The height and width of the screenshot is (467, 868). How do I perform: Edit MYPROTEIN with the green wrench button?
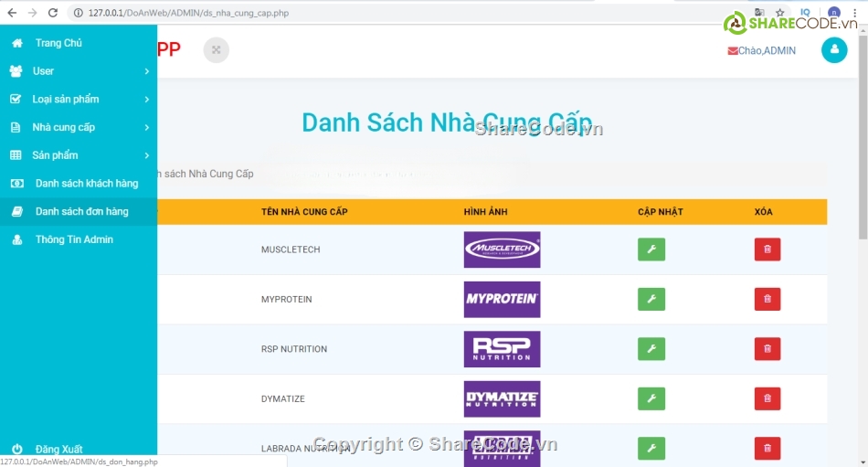tap(651, 299)
